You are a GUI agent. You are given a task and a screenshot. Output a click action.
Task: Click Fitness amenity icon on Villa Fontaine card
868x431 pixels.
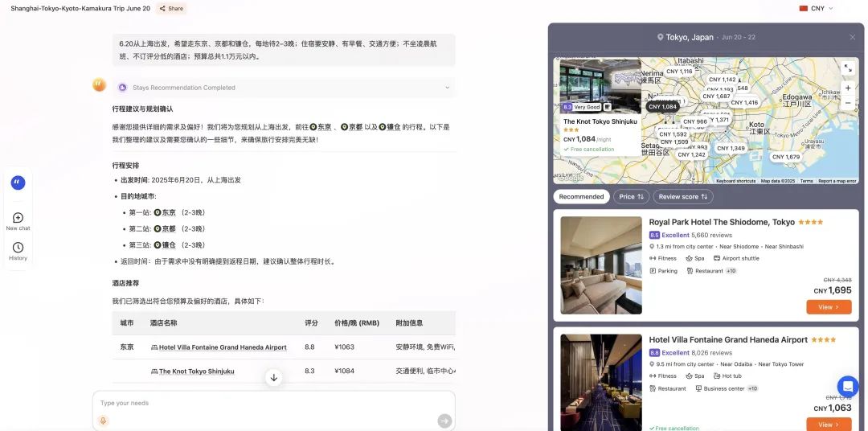tap(653, 376)
